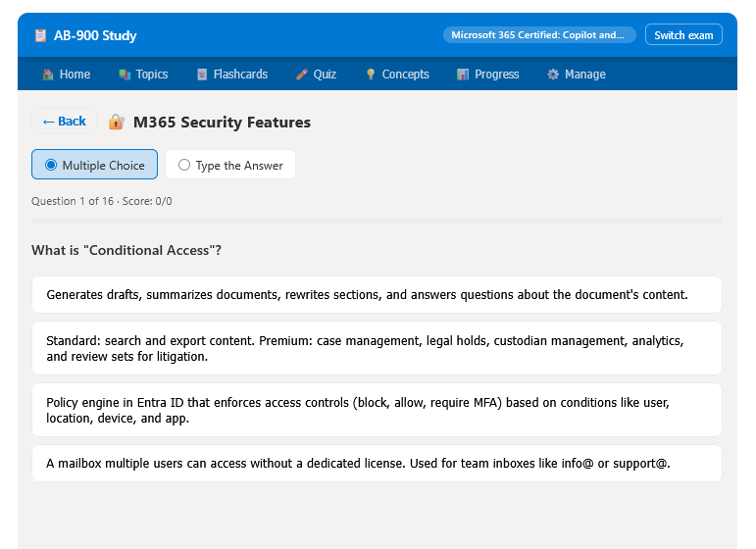The width and height of the screenshot is (756, 549).
Task: Click the Flashcards card icon
Action: (202, 75)
